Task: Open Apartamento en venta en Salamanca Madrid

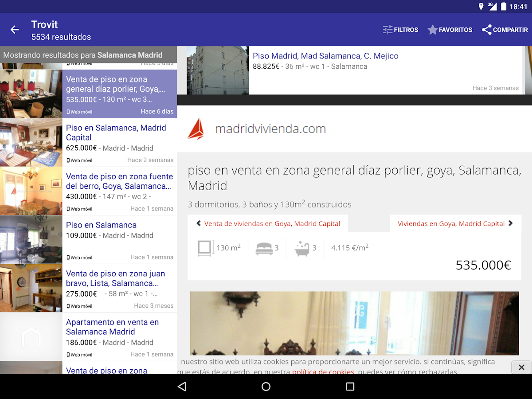Action: pos(113,327)
